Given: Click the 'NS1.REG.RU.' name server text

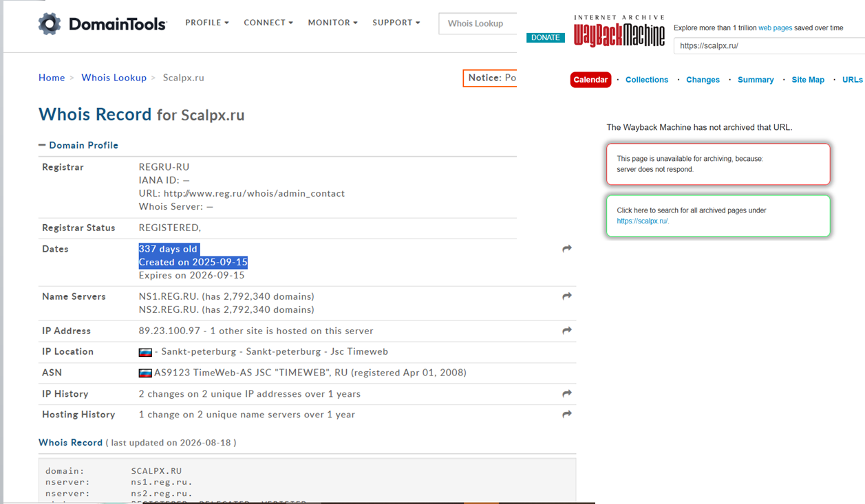Looking at the screenshot, I should (169, 296).
